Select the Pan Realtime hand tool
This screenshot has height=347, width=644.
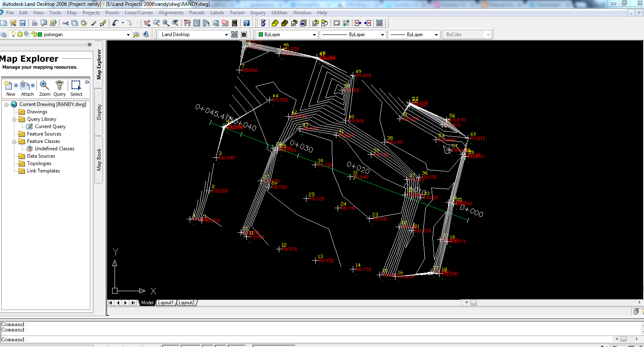(147, 23)
